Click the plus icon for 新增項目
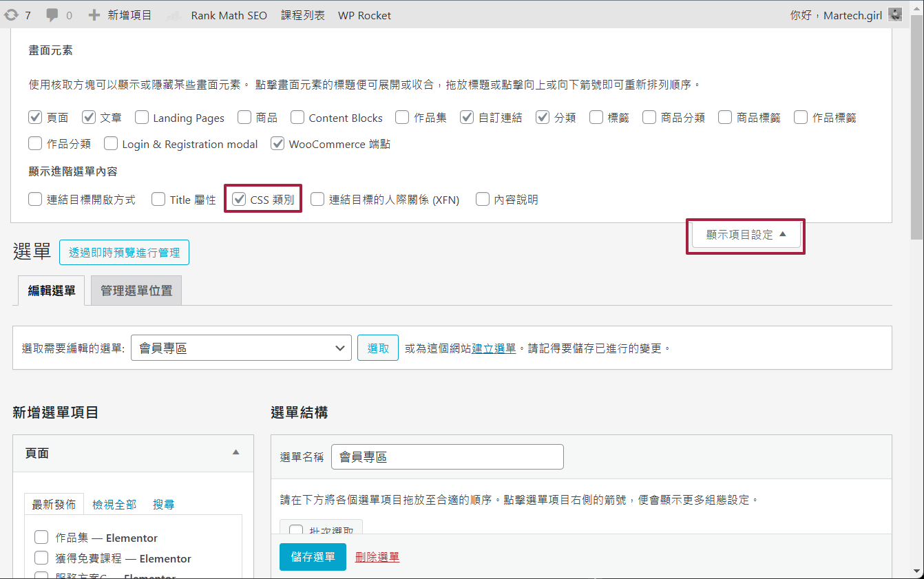924x579 pixels. point(94,15)
